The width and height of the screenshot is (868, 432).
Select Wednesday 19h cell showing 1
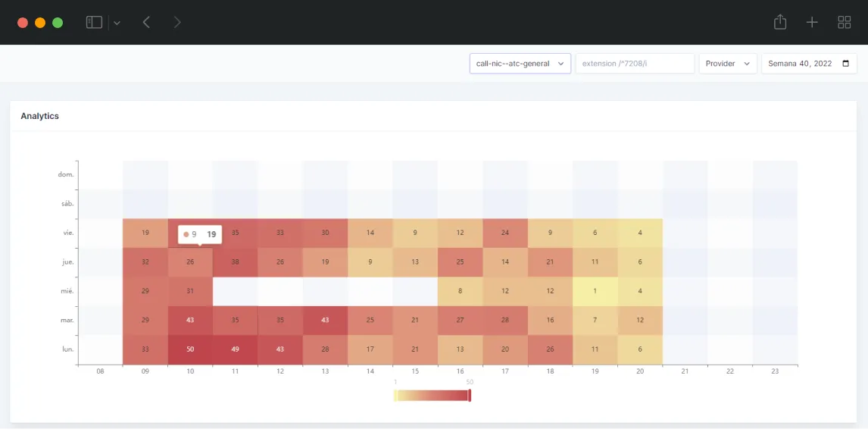point(595,291)
